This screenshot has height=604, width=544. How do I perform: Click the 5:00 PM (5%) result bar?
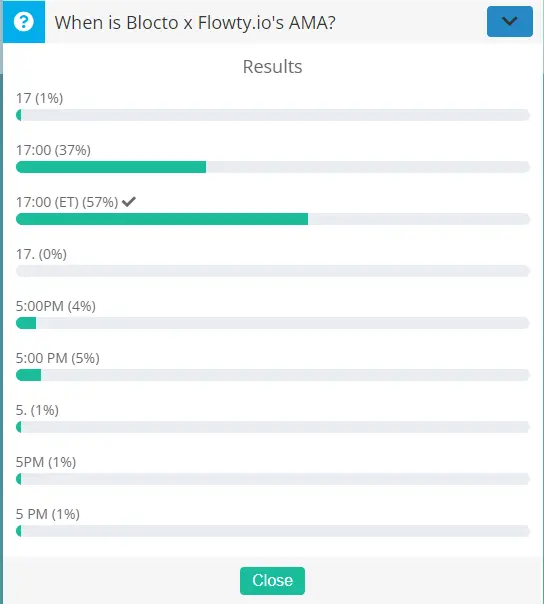273,375
